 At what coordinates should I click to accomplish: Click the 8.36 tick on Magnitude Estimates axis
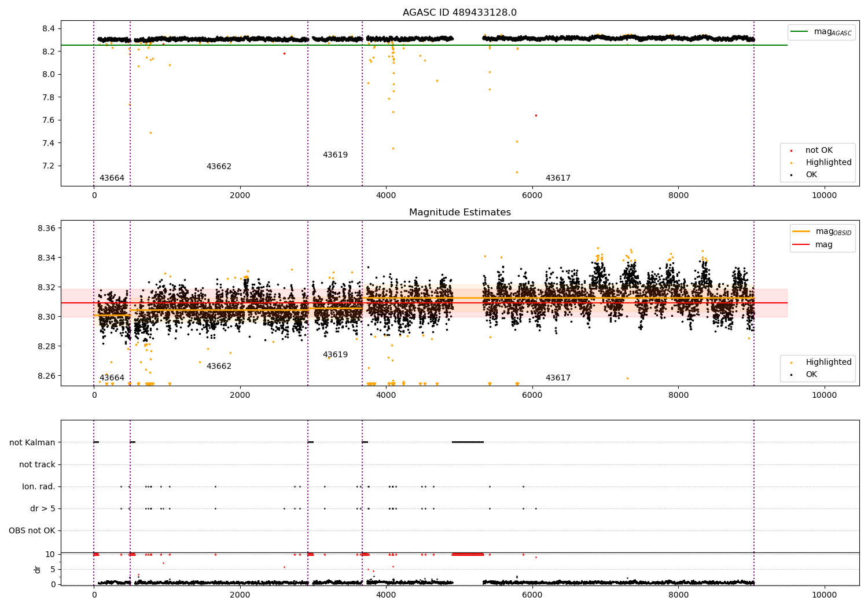click(x=46, y=229)
